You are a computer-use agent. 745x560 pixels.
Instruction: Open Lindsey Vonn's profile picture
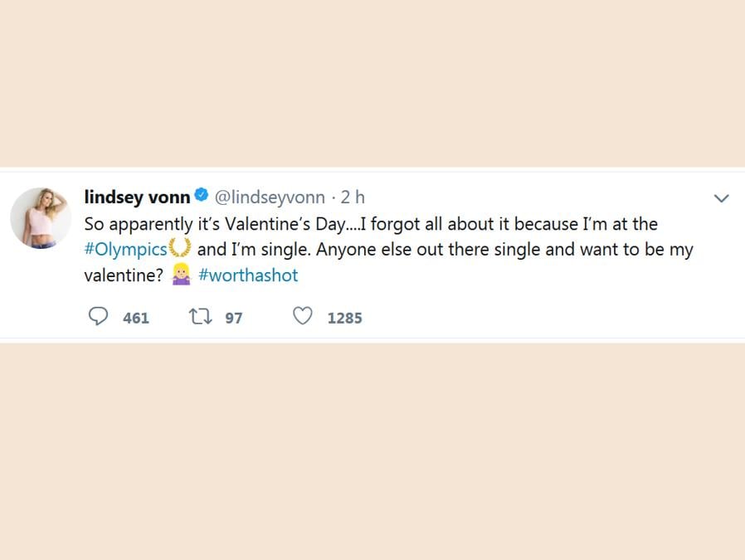[35, 217]
